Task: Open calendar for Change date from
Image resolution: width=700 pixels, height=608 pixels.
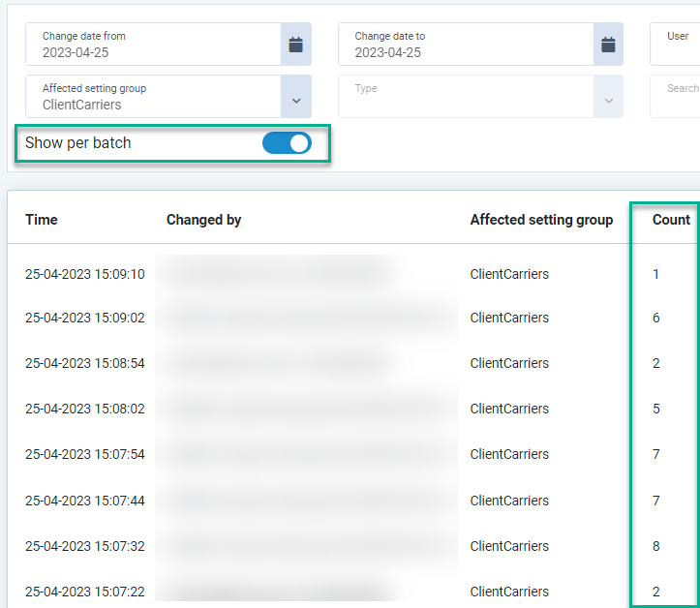Action: click(296, 45)
